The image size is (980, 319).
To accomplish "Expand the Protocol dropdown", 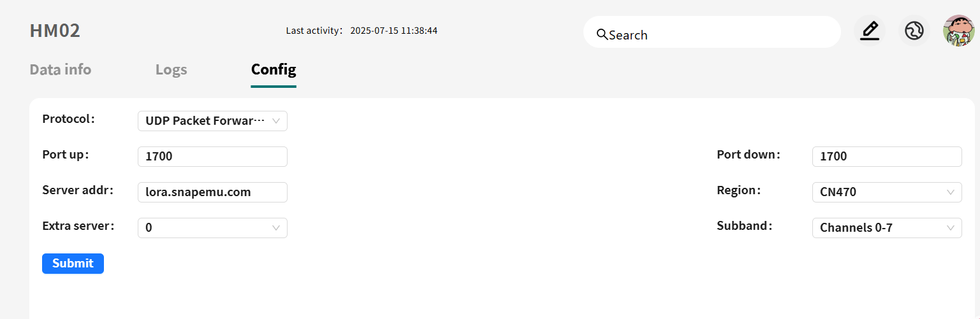I will pos(212,121).
